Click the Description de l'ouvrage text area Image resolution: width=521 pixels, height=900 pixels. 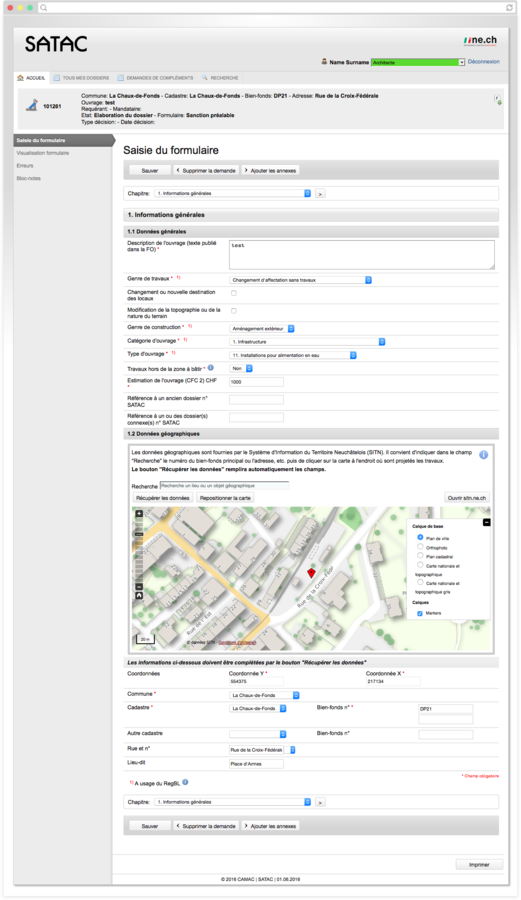361,255
